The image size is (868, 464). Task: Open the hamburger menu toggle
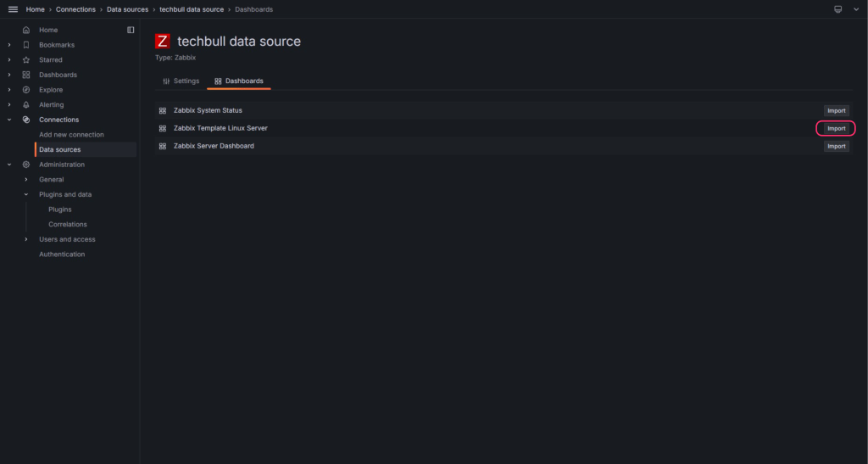point(13,9)
